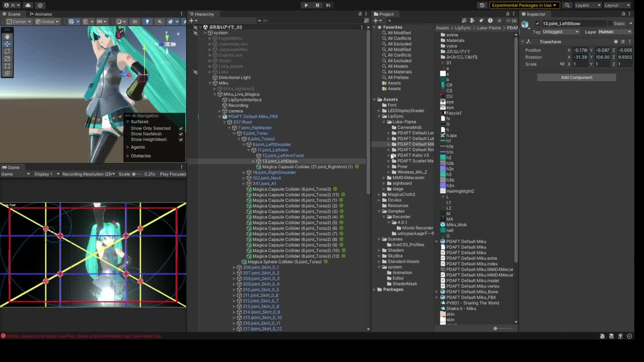The width and height of the screenshot is (644, 362).
Task: Select the Rect tool in Scene overlay
Action: click(7, 66)
